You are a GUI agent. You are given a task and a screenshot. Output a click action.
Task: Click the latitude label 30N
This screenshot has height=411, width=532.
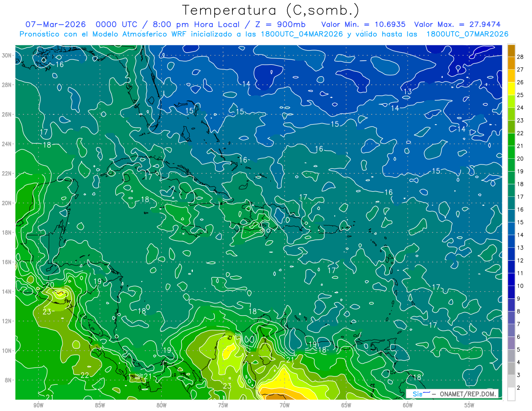coord(7,55)
